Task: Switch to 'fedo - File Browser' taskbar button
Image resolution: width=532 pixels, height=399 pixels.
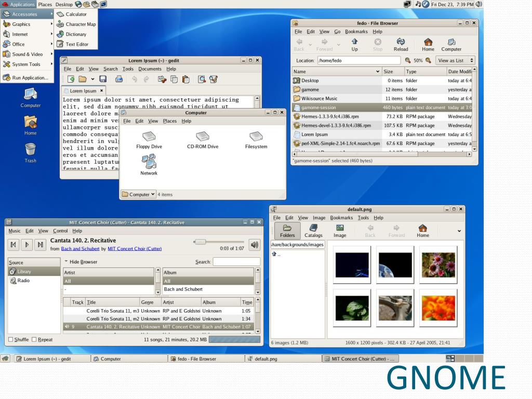Action: pos(206,358)
